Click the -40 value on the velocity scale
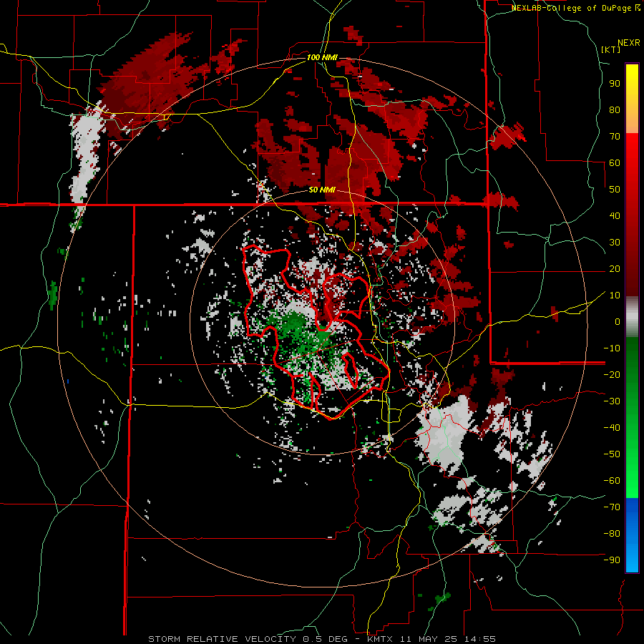Image resolution: width=644 pixels, height=644 pixels. pyautogui.click(x=612, y=428)
